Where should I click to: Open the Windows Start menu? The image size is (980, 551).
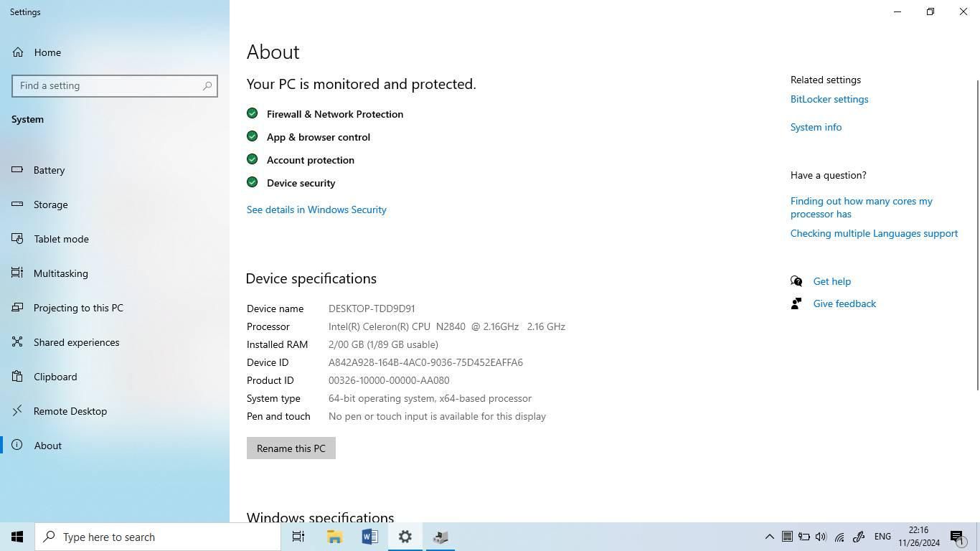17,537
